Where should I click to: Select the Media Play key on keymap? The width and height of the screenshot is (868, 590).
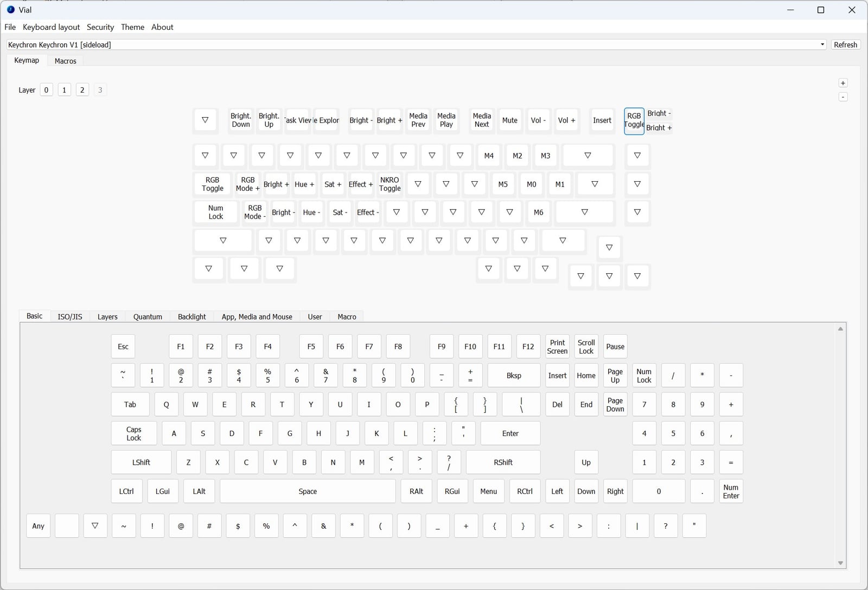(446, 120)
